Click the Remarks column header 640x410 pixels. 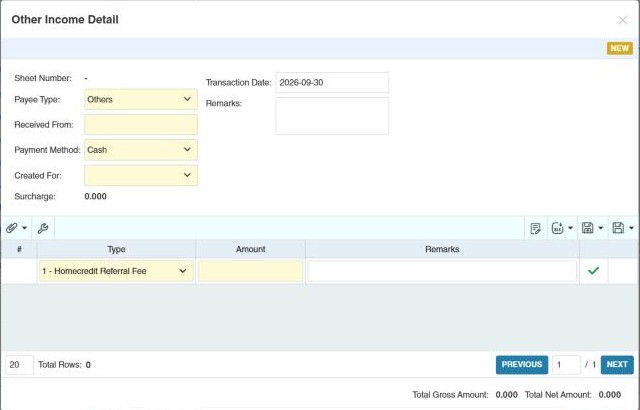442,249
